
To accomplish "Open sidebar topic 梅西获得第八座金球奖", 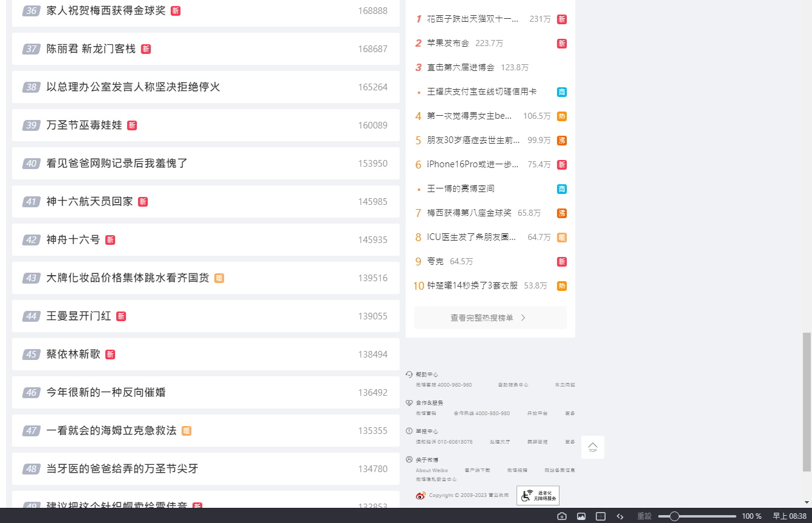I will 469,213.
